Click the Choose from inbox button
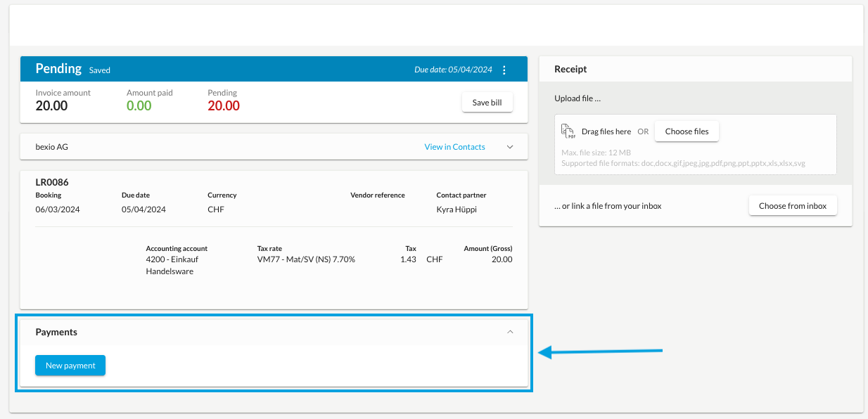 tap(793, 206)
